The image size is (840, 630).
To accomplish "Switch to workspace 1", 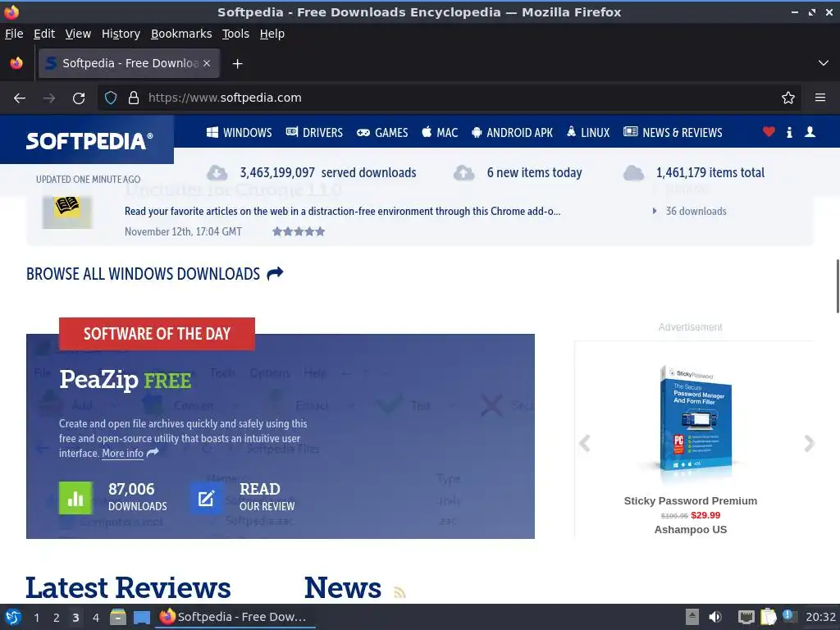I will [x=36, y=618].
